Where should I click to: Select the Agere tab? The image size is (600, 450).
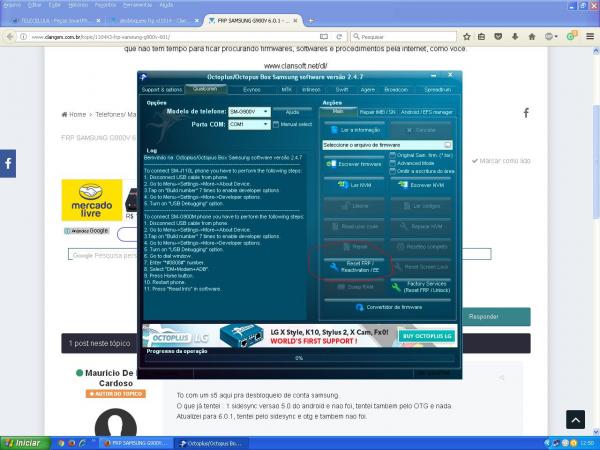pos(367,90)
